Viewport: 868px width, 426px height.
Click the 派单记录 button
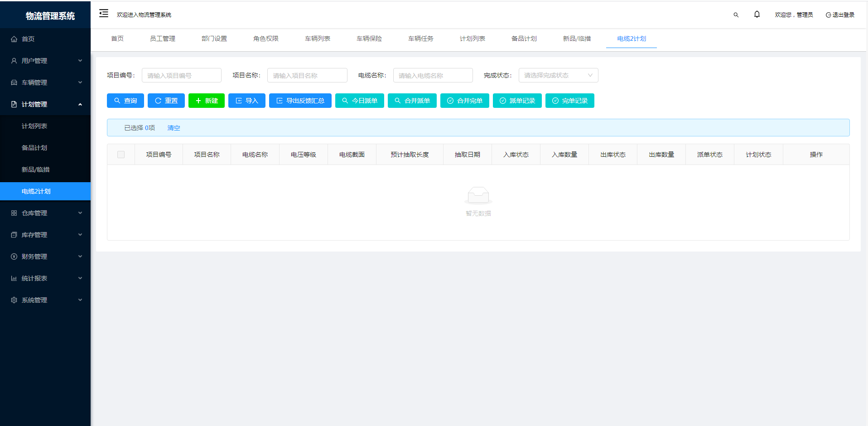[x=517, y=101]
